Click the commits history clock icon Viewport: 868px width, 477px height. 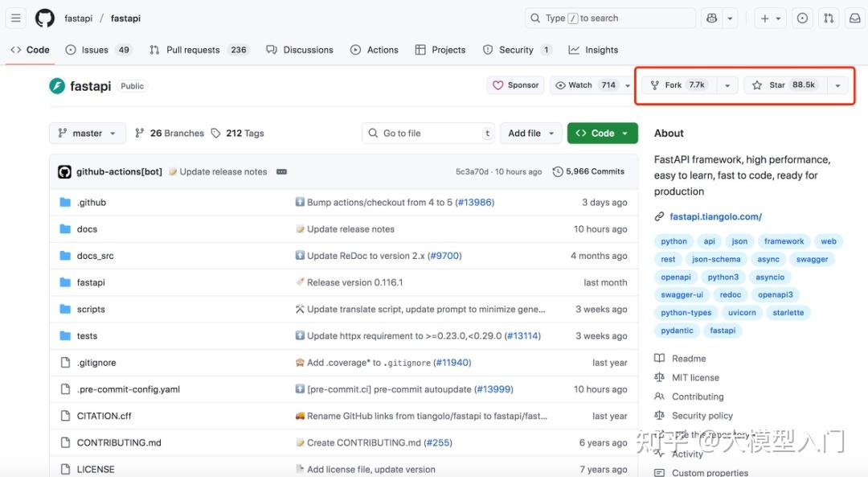(x=558, y=172)
